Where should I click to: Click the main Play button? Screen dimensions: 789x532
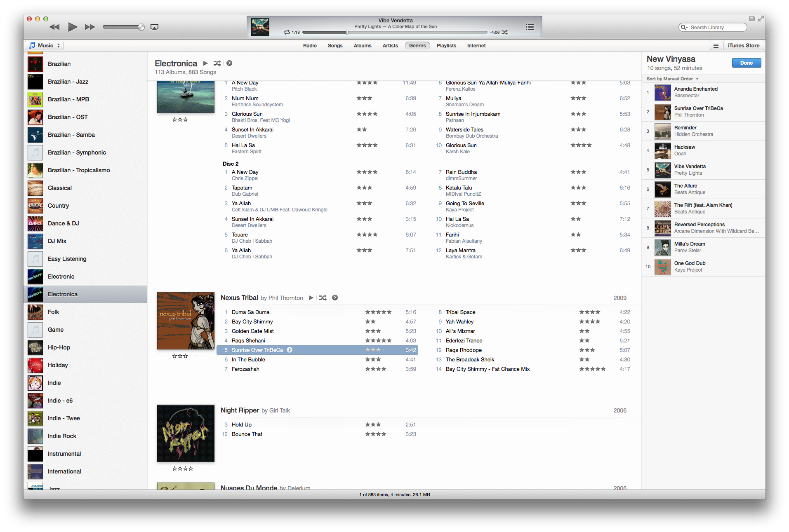point(73,27)
